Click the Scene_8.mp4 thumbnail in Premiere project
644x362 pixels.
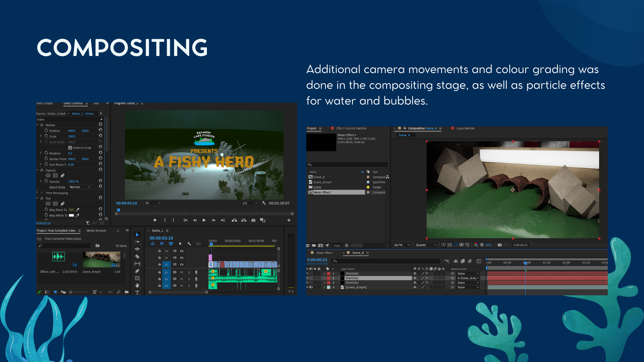tap(102, 259)
